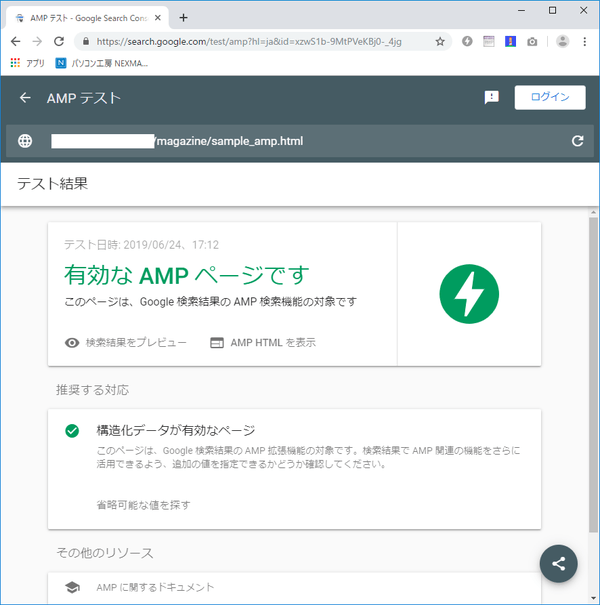Screen dimensions: 600x605
Task: Click the その他のリソース section label
Action: pos(105,553)
